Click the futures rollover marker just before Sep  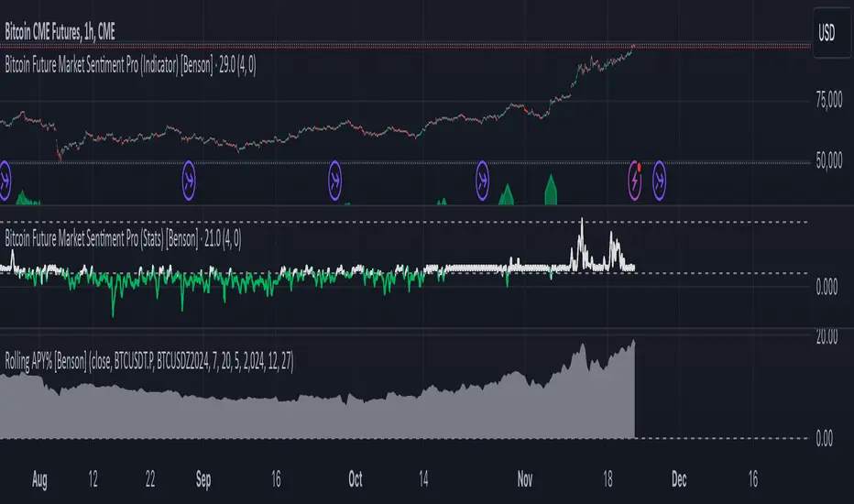point(189,181)
